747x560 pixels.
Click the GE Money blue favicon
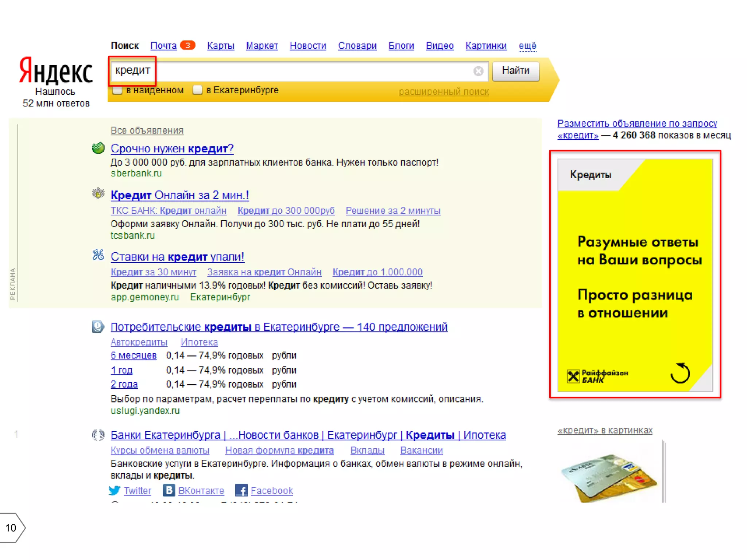(x=98, y=255)
